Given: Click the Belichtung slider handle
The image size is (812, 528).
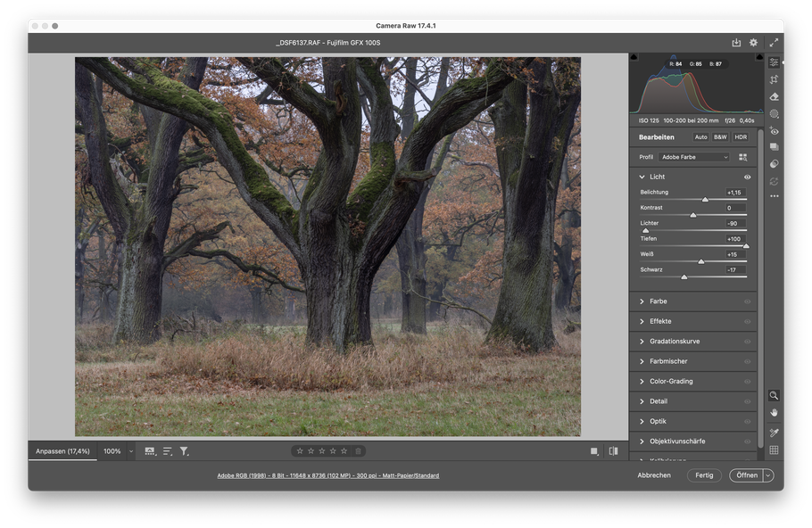Looking at the screenshot, I should [x=705, y=199].
